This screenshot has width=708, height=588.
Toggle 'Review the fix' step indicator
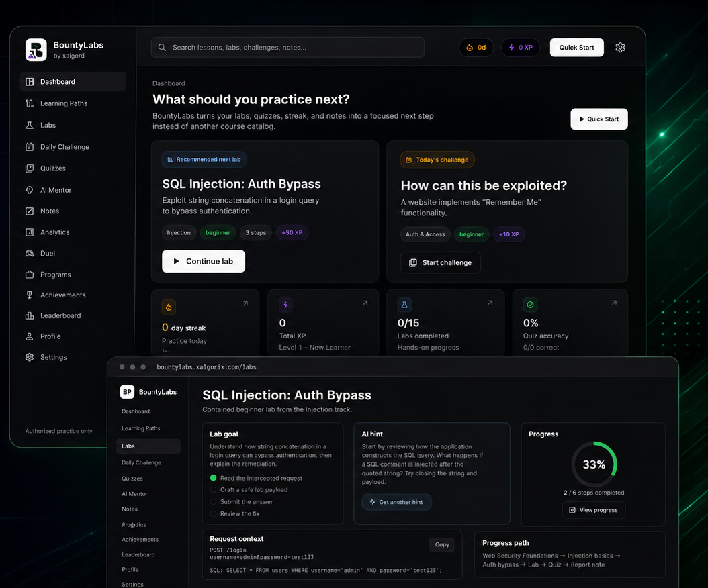(x=213, y=513)
